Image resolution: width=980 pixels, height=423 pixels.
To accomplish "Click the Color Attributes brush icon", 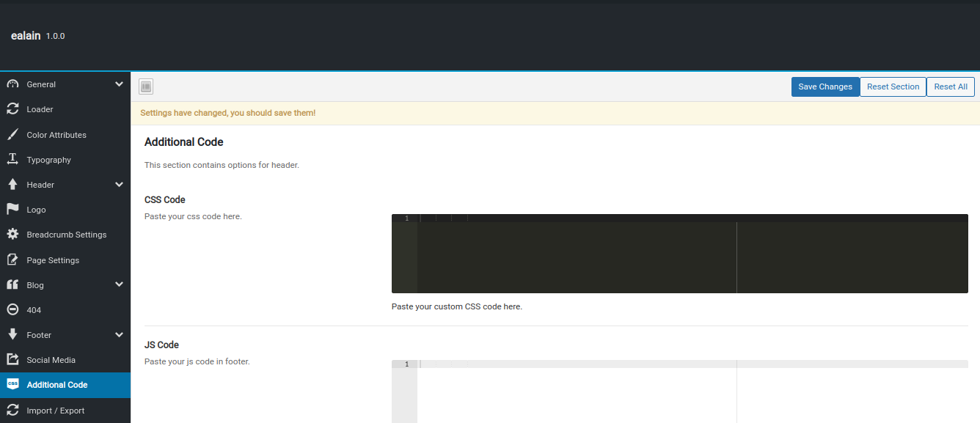I will click(x=12, y=134).
